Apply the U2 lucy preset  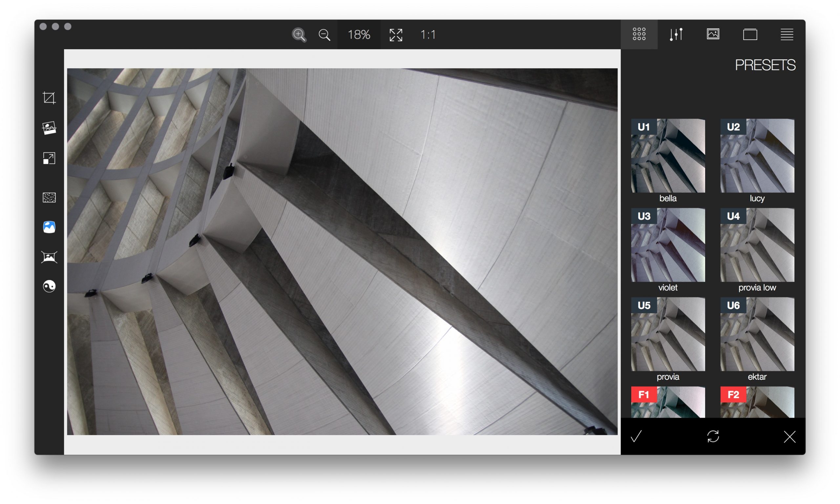[x=757, y=155]
